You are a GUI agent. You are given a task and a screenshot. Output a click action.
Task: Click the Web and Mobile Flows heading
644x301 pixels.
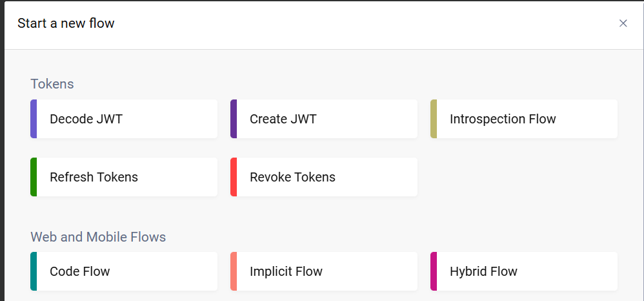pos(98,237)
